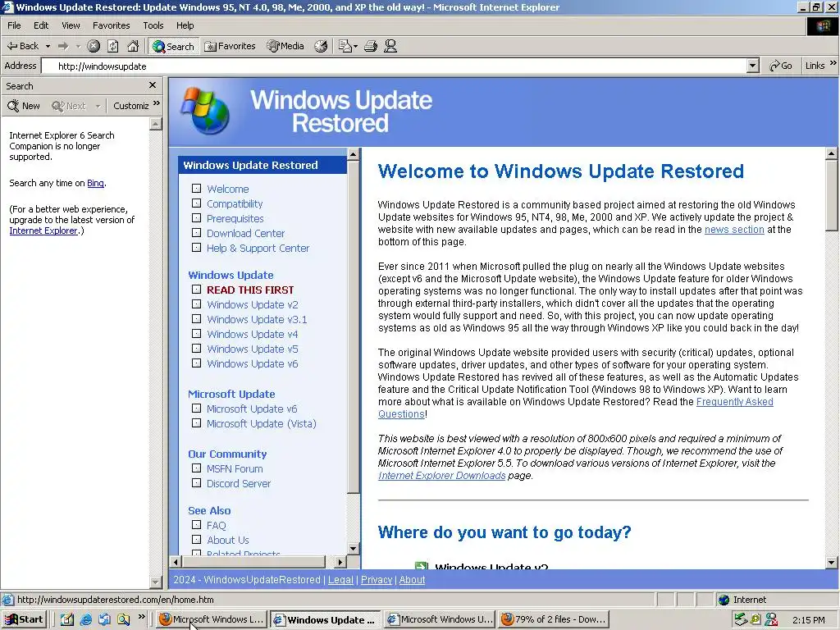
Task: Open the Bing link
Action: pyautogui.click(x=95, y=183)
